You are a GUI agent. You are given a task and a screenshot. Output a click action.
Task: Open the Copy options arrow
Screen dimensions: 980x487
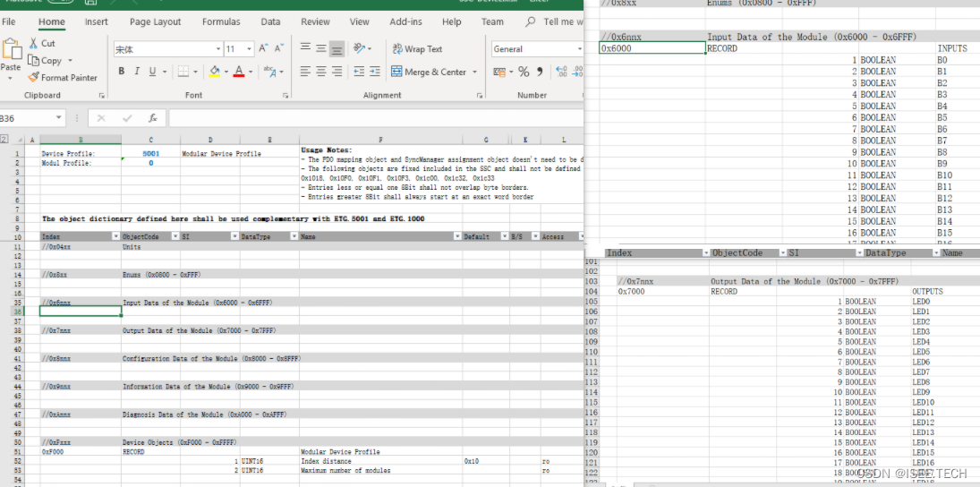click(70, 61)
